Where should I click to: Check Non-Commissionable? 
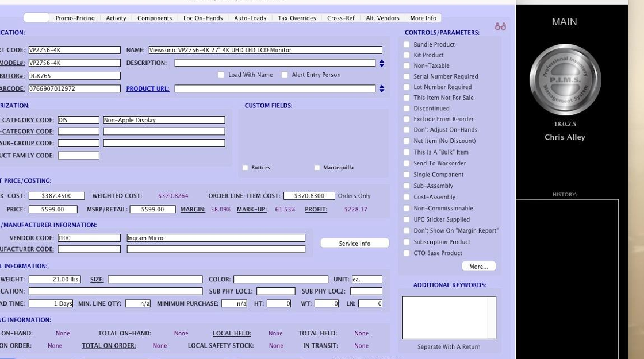407,208
